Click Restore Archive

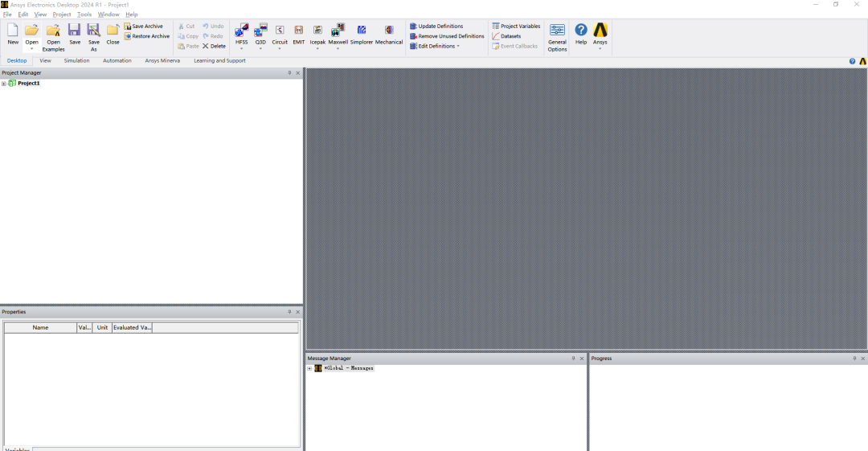[147, 36]
